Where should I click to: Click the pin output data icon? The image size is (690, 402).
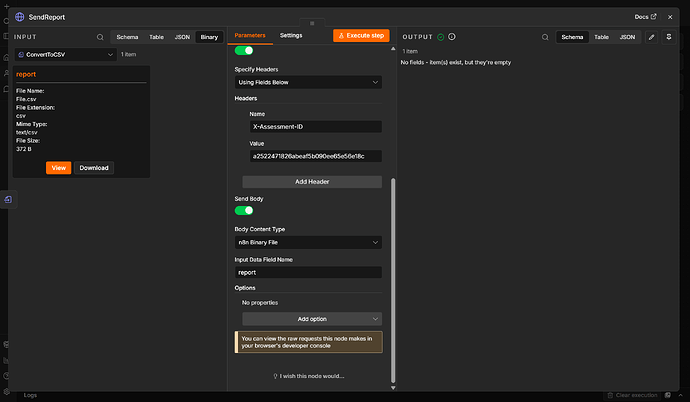[668, 37]
